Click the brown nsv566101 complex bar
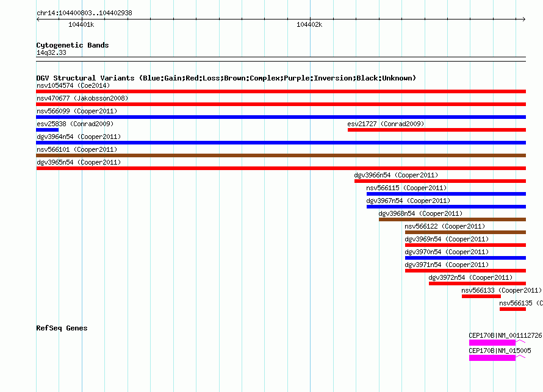 click(281, 155)
